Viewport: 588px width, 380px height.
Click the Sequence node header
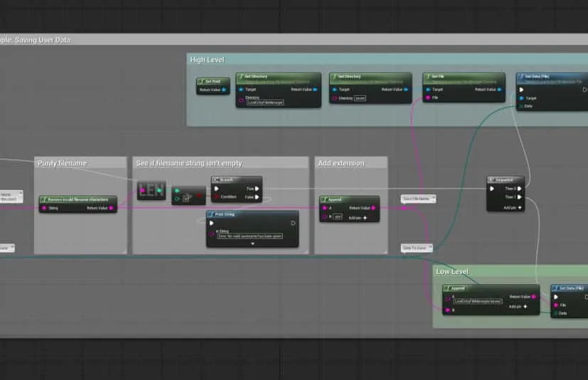[506, 180]
